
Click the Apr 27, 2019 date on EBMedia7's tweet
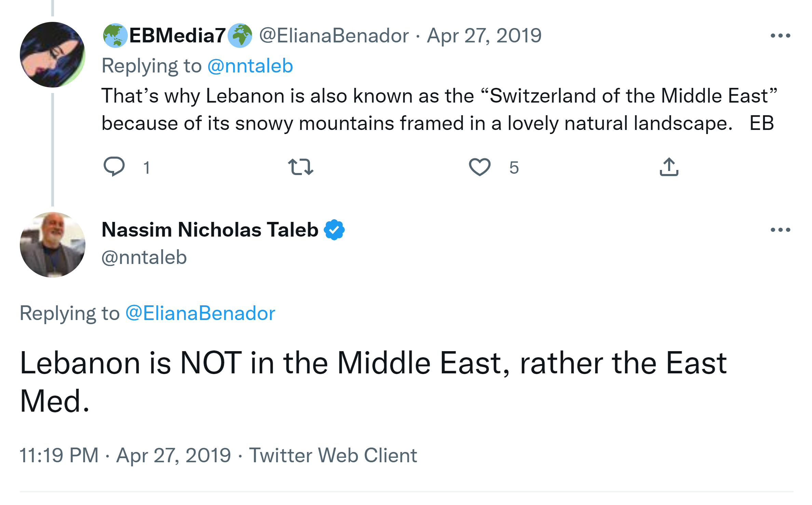[484, 36]
